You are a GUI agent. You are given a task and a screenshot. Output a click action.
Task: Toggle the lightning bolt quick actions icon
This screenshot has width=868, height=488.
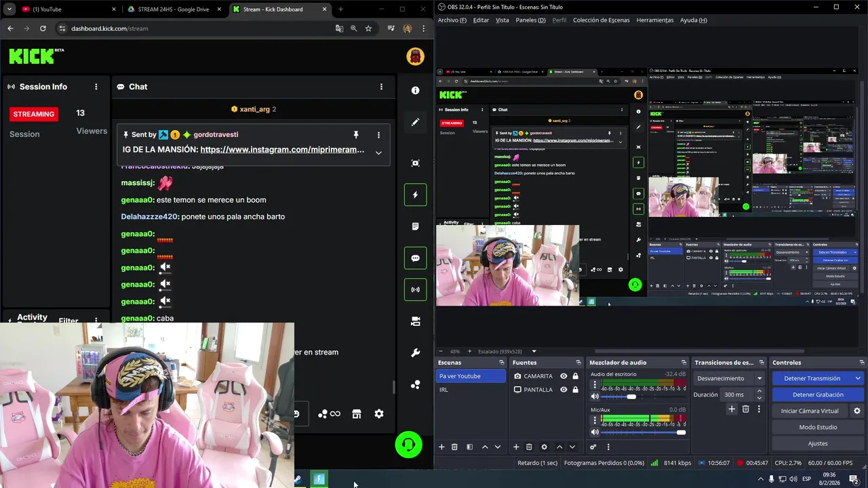pyautogui.click(x=415, y=195)
